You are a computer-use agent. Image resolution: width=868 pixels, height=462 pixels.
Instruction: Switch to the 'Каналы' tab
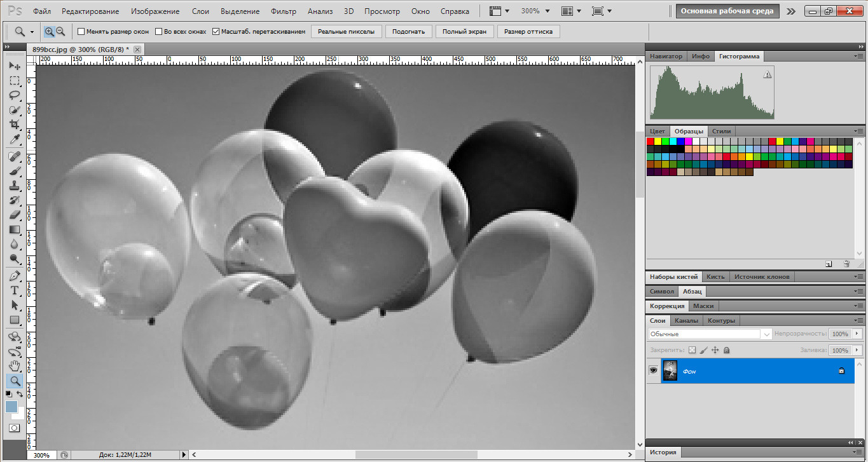click(x=686, y=321)
